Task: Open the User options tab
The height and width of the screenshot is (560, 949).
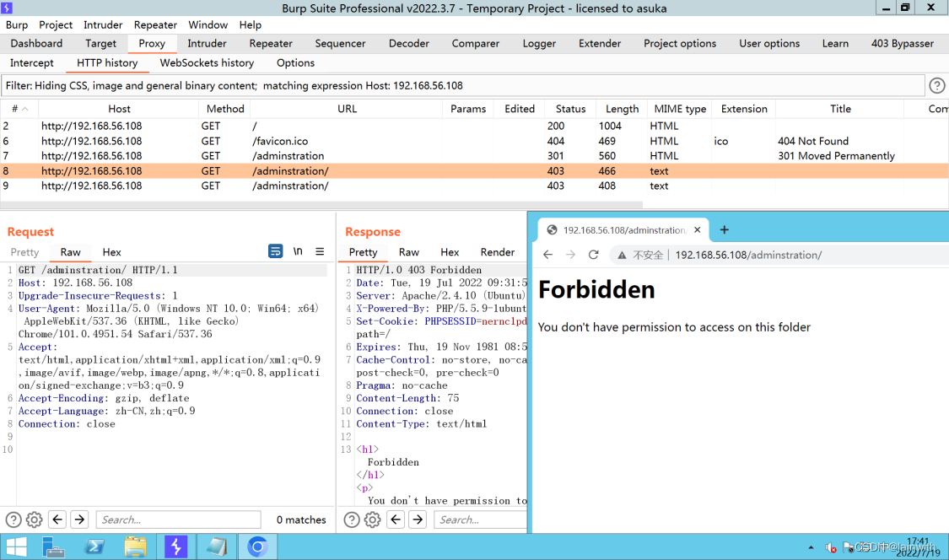Action: point(769,44)
